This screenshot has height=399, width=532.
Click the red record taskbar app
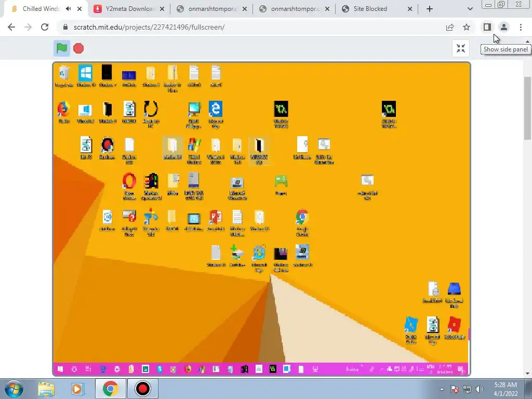(142, 389)
